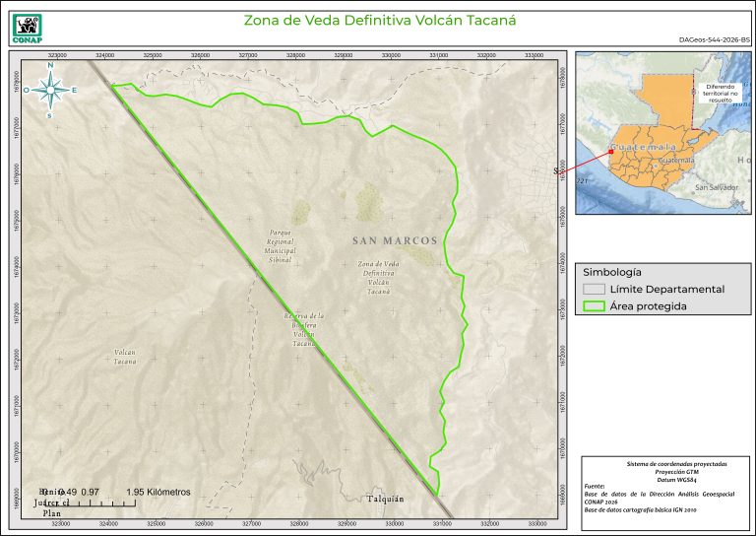756x536 pixels.
Task: Click the SAN MARCOS department label
Action: pyautogui.click(x=394, y=240)
